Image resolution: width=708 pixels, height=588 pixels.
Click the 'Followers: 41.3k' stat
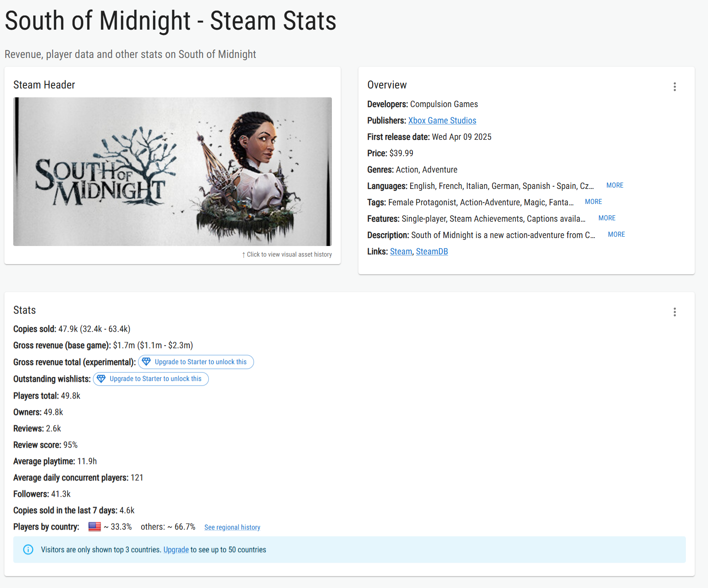click(x=42, y=494)
